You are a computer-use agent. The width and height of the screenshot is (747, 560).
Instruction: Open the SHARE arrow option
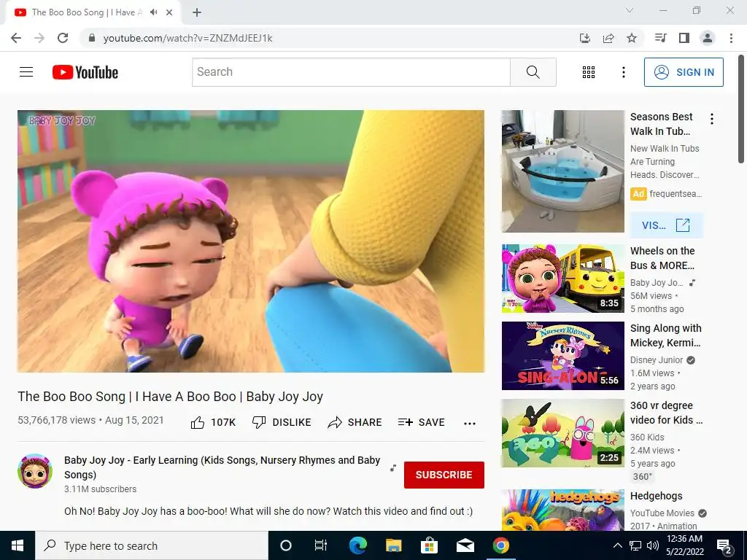pos(355,422)
